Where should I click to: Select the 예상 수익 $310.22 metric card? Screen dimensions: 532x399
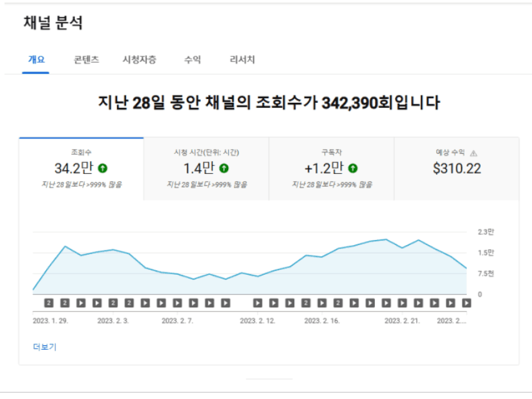click(x=456, y=169)
